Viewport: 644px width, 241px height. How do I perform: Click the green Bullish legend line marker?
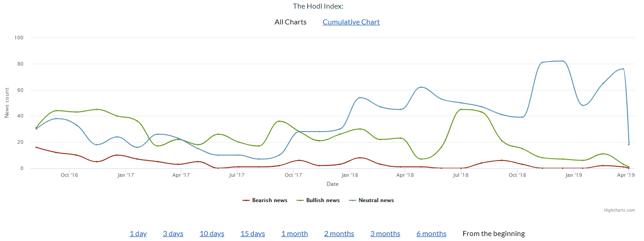pos(300,200)
